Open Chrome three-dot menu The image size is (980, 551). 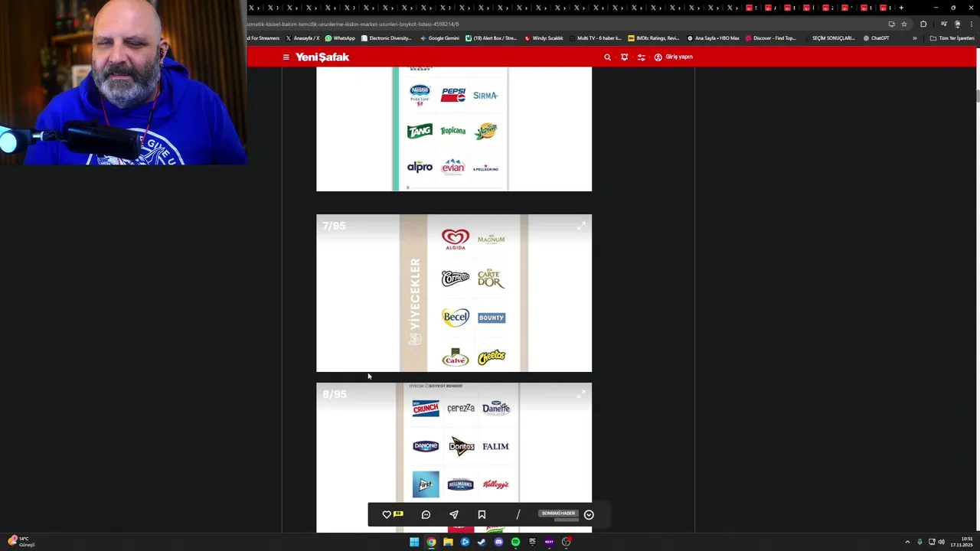point(972,24)
